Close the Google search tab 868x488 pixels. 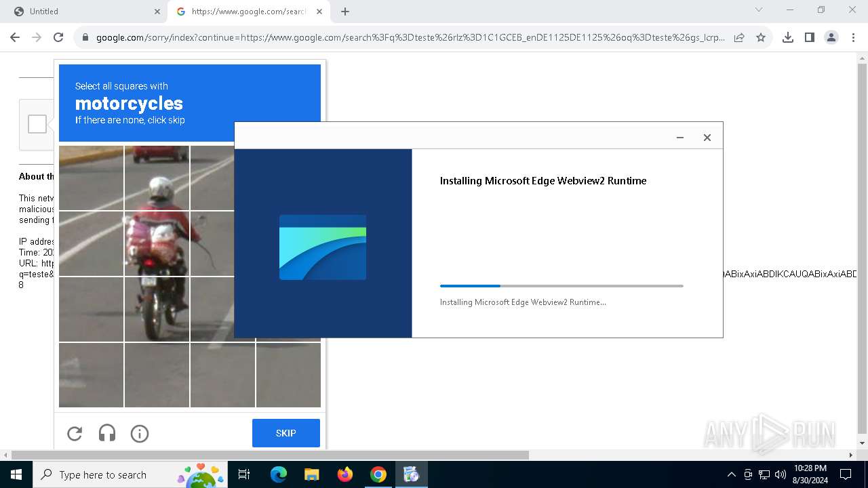click(x=319, y=12)
